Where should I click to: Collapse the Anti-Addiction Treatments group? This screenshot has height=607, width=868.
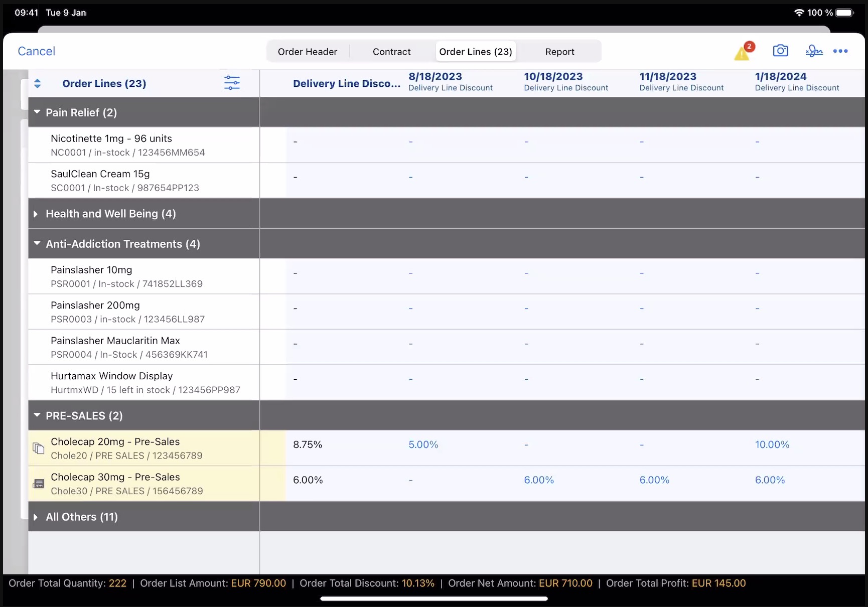[37, 244]
